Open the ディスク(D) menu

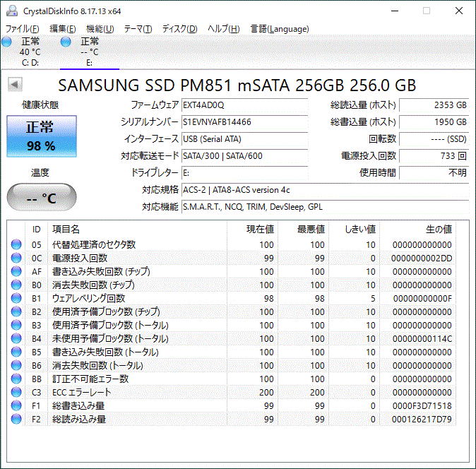click(179, 29)
